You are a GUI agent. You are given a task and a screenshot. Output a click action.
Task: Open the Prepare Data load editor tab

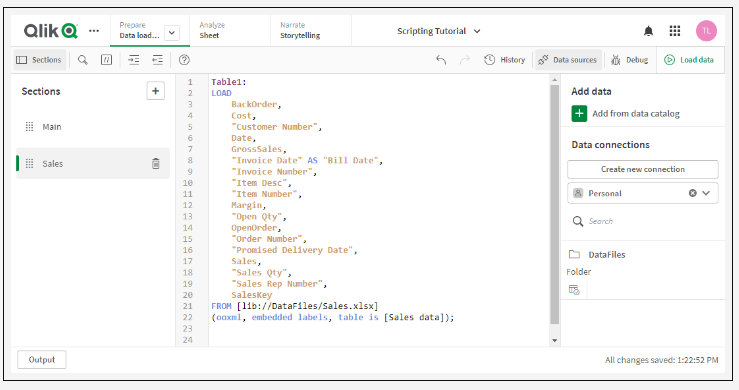pyautogui.click(x=139, y=30)
